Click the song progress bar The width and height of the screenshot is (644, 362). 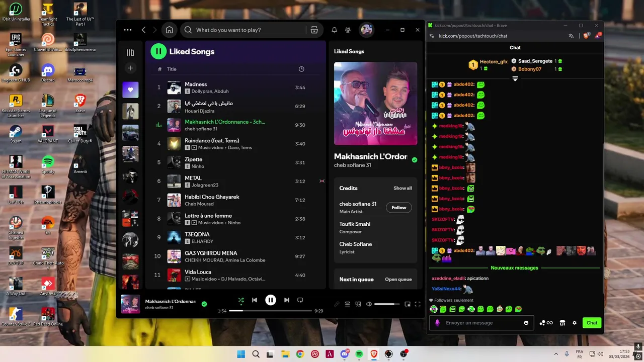270,311
